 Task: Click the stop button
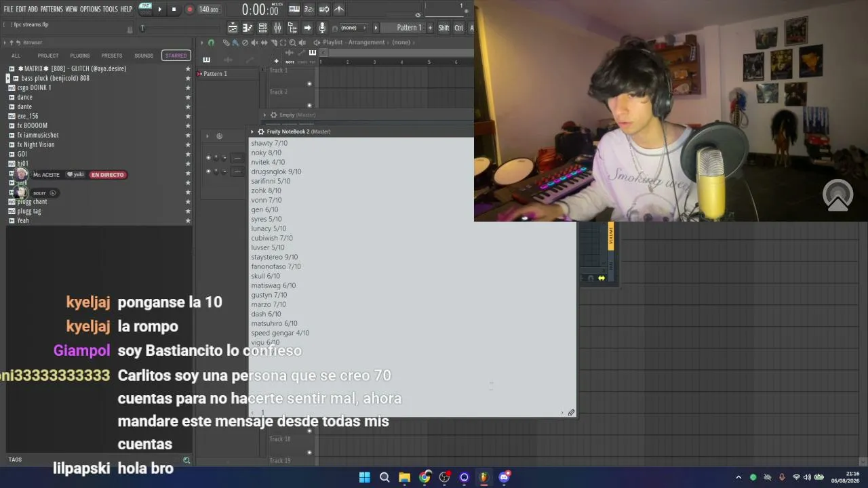click(x=174, y=9)
